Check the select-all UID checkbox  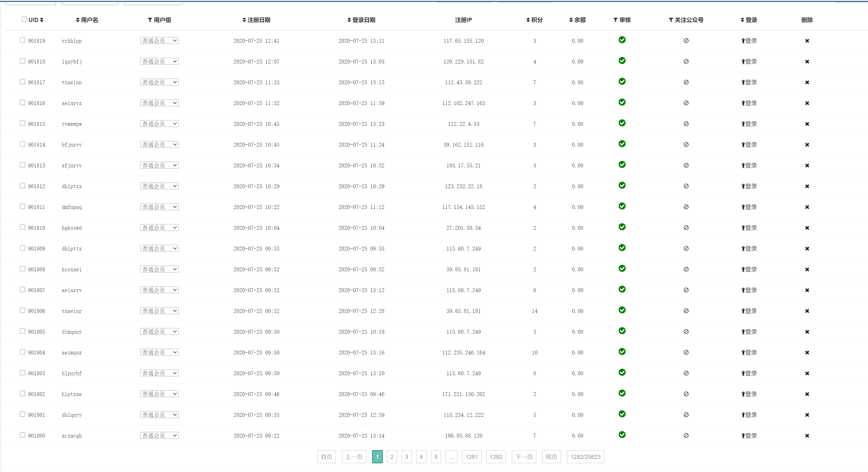pos(24,19)
